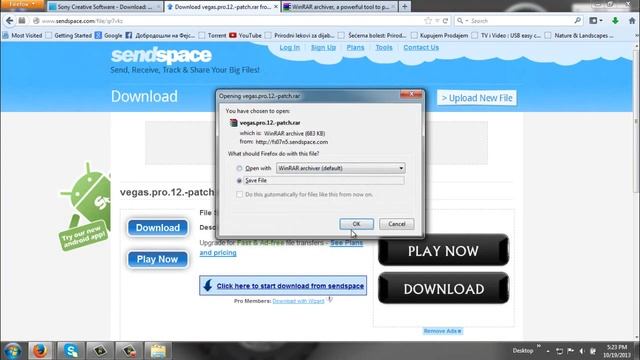The image size is (640, 360).
Task: Open the bookmarks menu toolbar icon
Action: [x=596, y=20]
